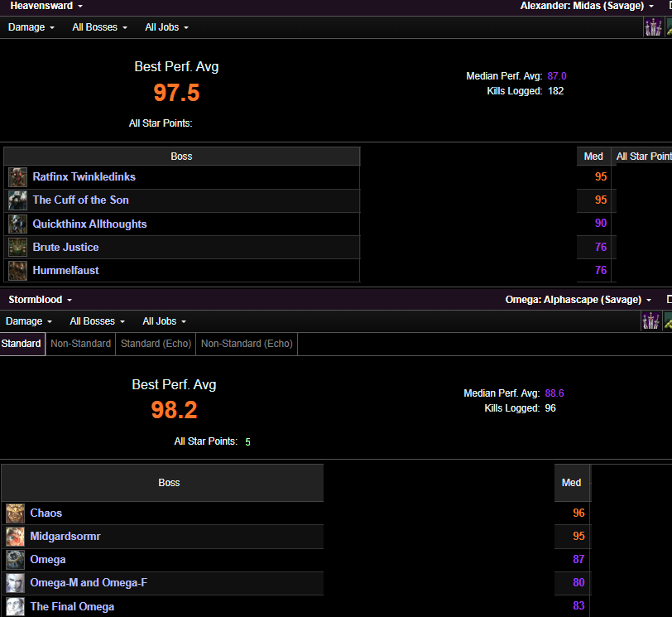Click Midgardsormr median value 95
The height and width of the screenshot is (617, 672).
coord(578,536)
